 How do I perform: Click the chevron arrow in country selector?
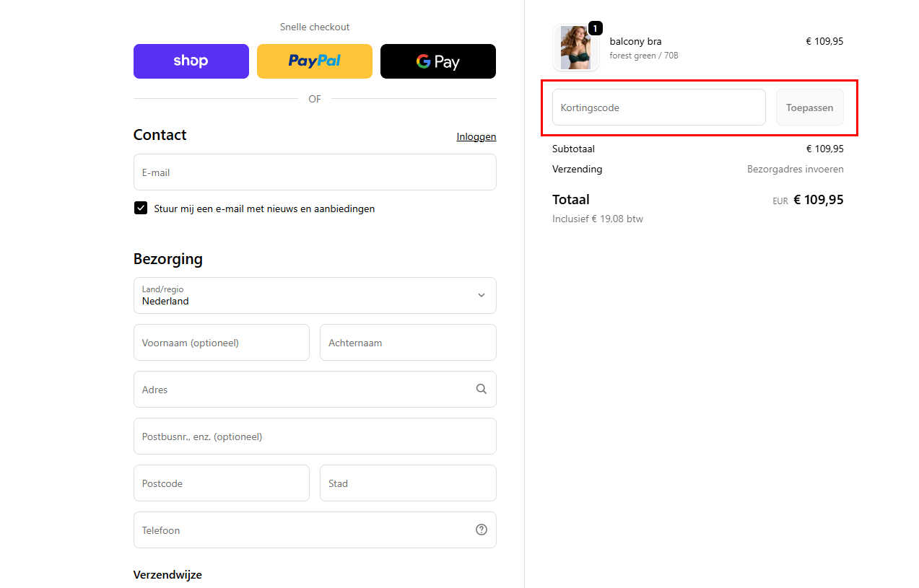click(x=481, y=295)
